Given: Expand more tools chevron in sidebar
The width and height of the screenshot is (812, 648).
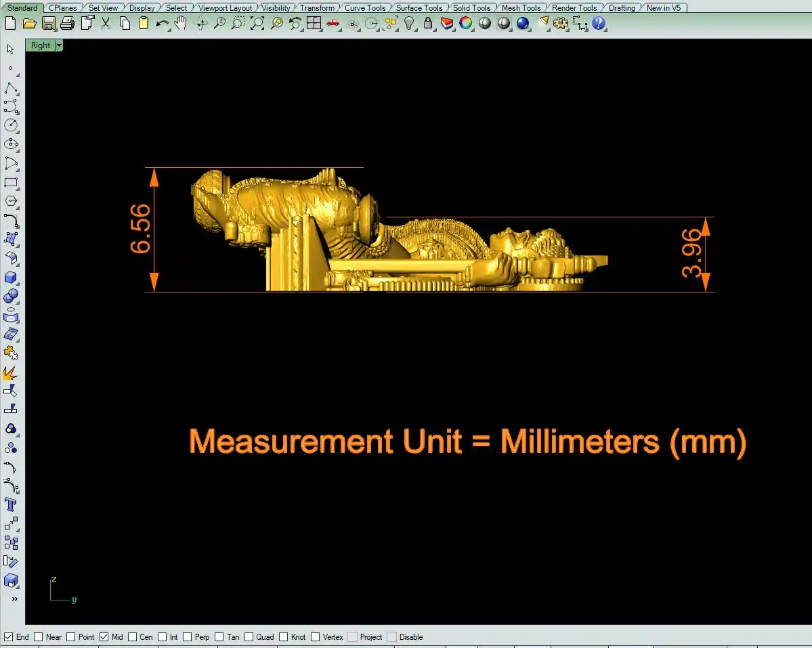Looking at the screenshot, I should click(x=14, y=599).
